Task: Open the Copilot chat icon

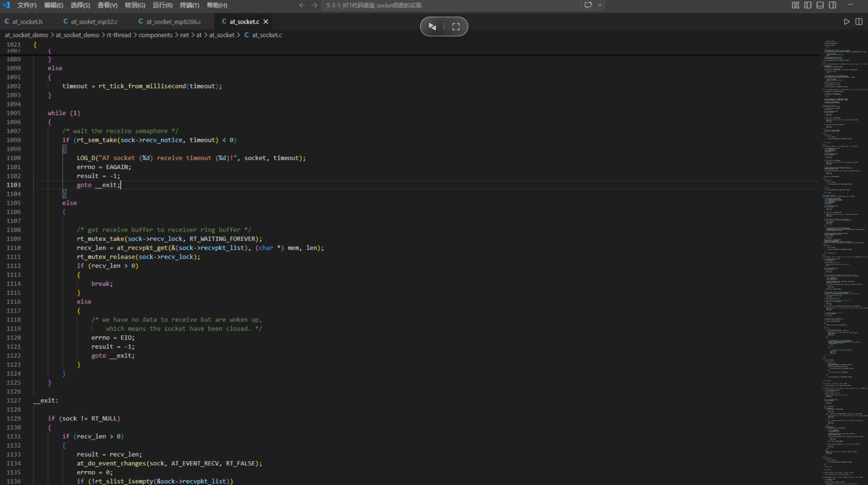Action: pos(588,5)
